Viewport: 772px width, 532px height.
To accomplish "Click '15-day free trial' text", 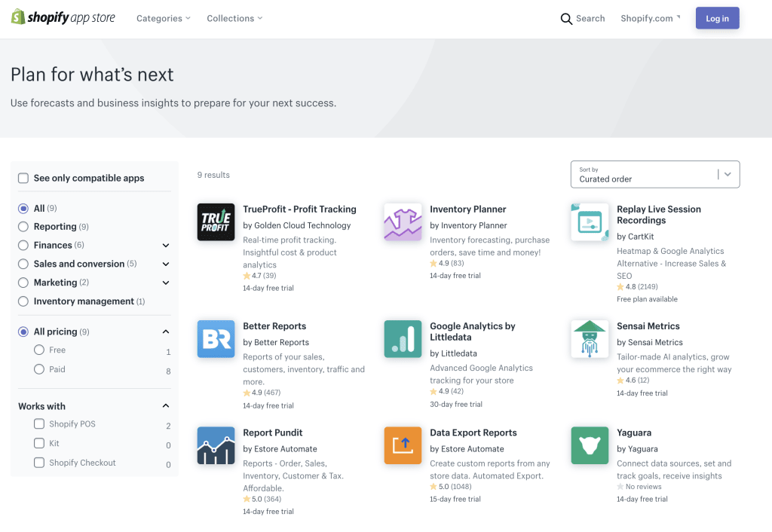I will [x=455, y=499].
